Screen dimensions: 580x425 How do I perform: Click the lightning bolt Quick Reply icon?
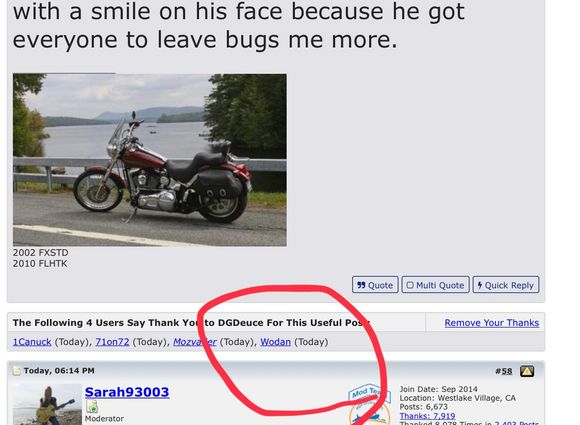tap(480, 285)
